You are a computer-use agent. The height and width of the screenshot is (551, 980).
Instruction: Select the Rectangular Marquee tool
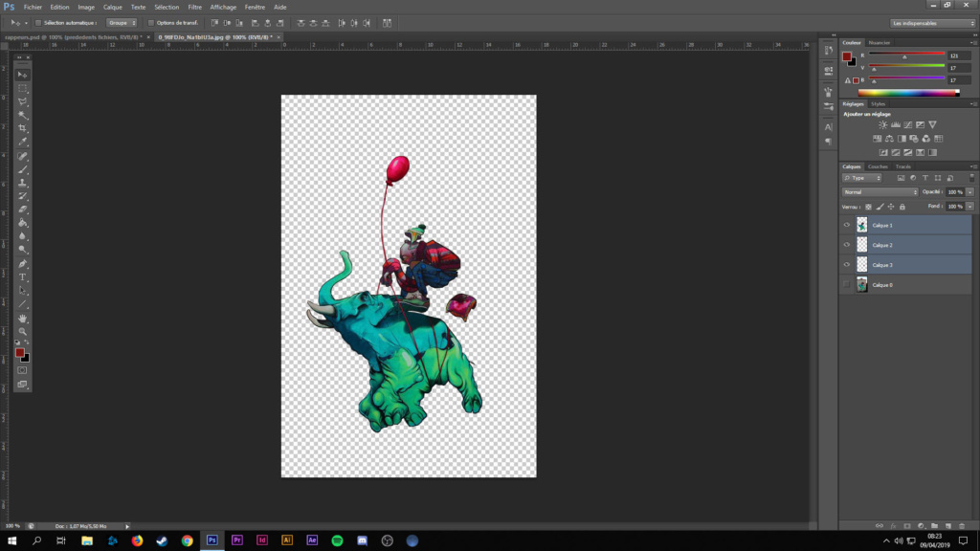pos(23,88)
